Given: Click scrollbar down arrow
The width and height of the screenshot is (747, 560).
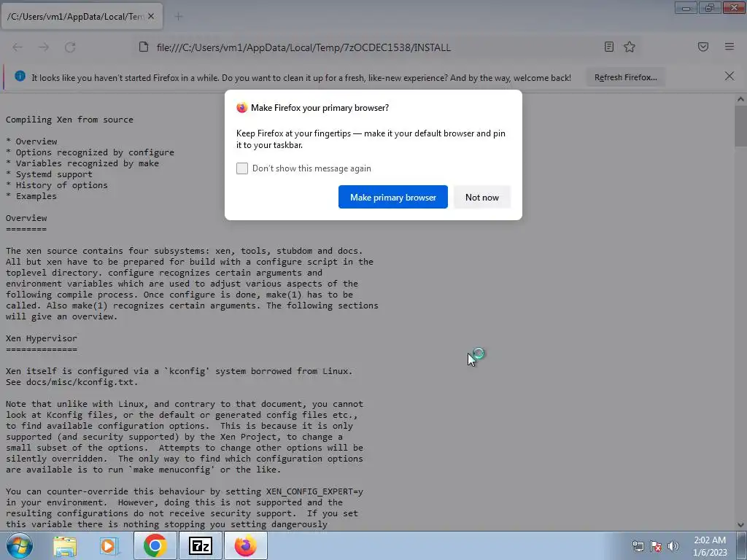Looking at the screenshot, I should click(x=740, y=525).
